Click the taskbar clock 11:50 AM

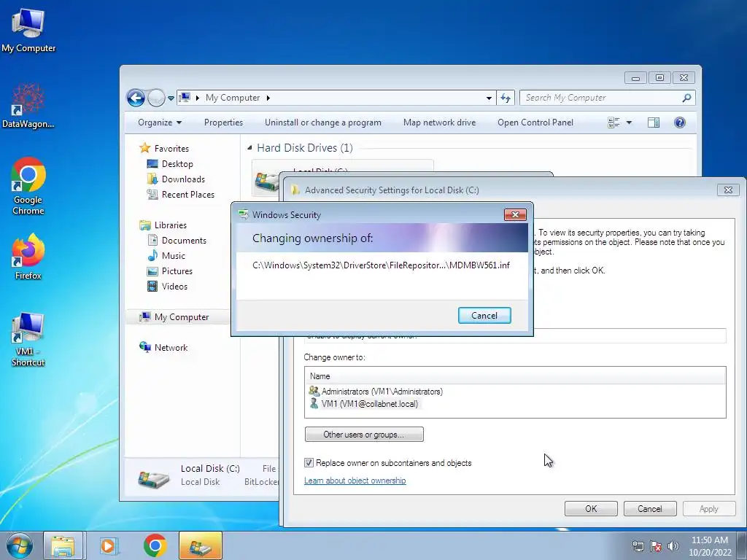(x=709, y=546)
